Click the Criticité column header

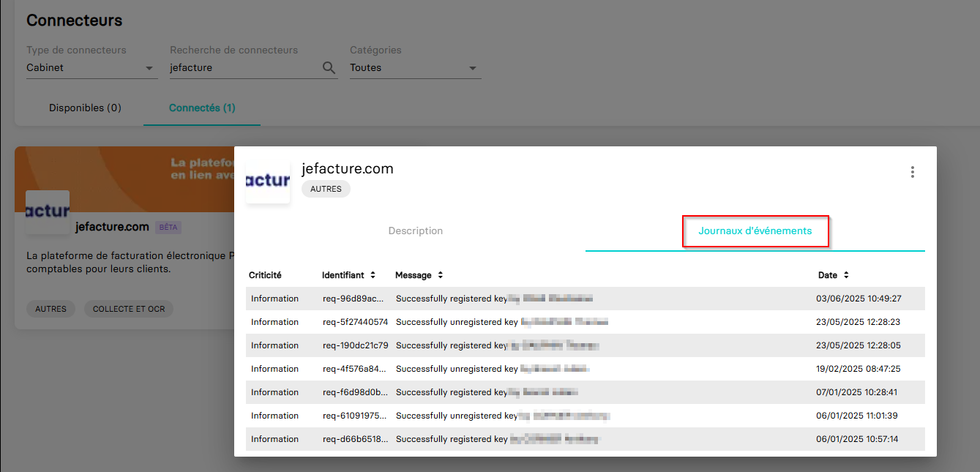coord(265,275)
